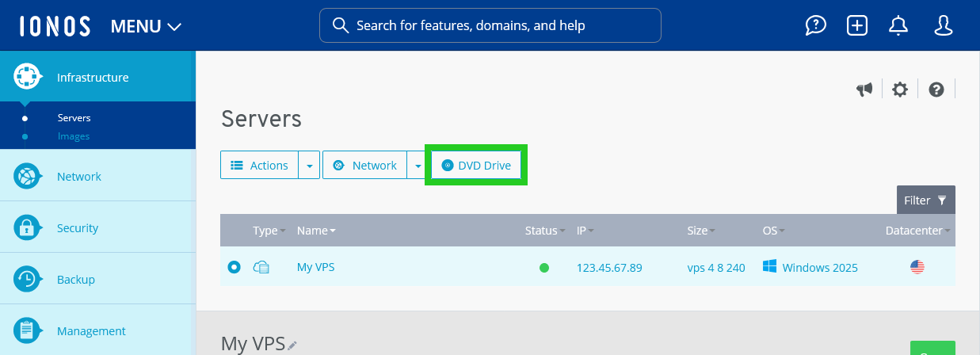Expand the Actions dropdown arrow
Screen dimensions: 980x355
coord(309,166)
